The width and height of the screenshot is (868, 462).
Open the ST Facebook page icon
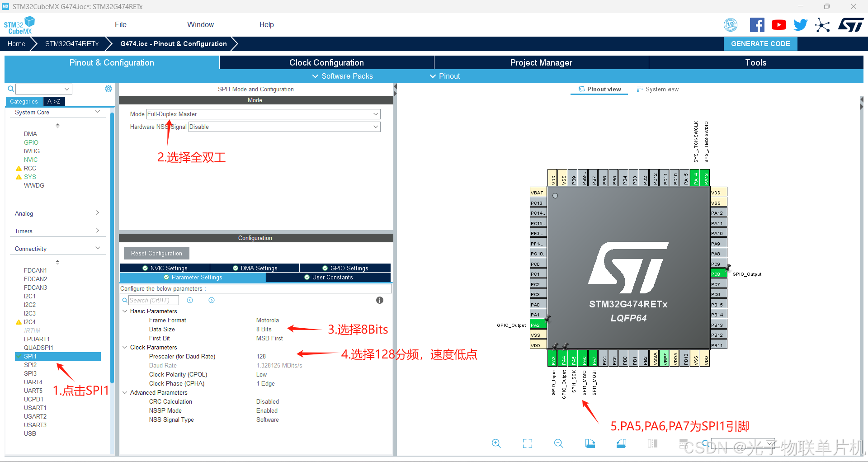click(x=757, y=25)
